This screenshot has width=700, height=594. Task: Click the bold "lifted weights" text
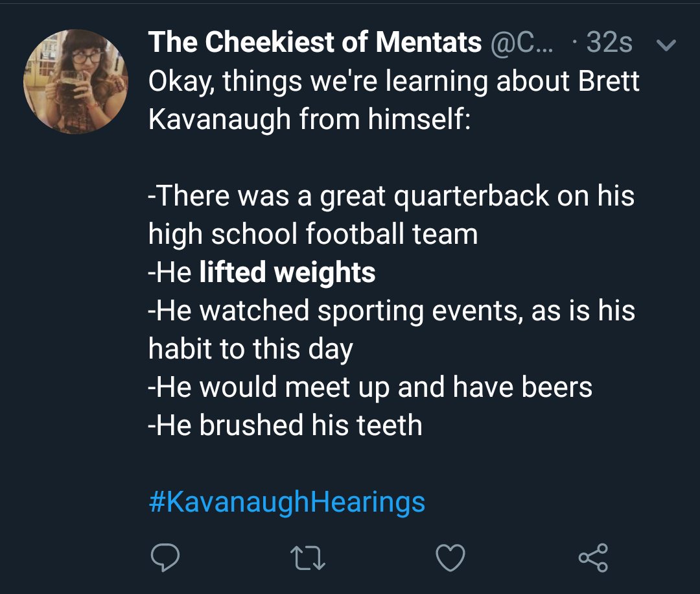tap(287, 272)
